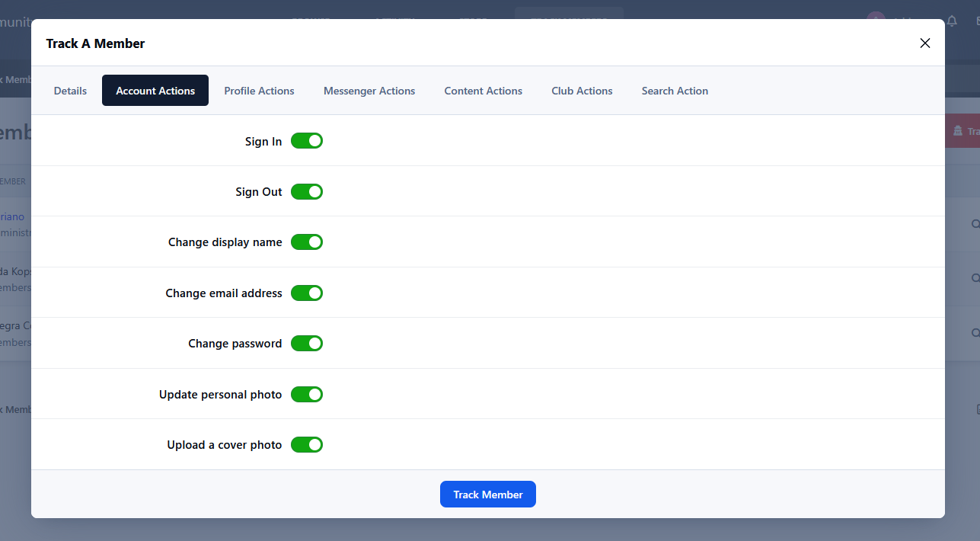980x541 pixels.
Task: Open the notifications bell icon
Action: point(952,21)
